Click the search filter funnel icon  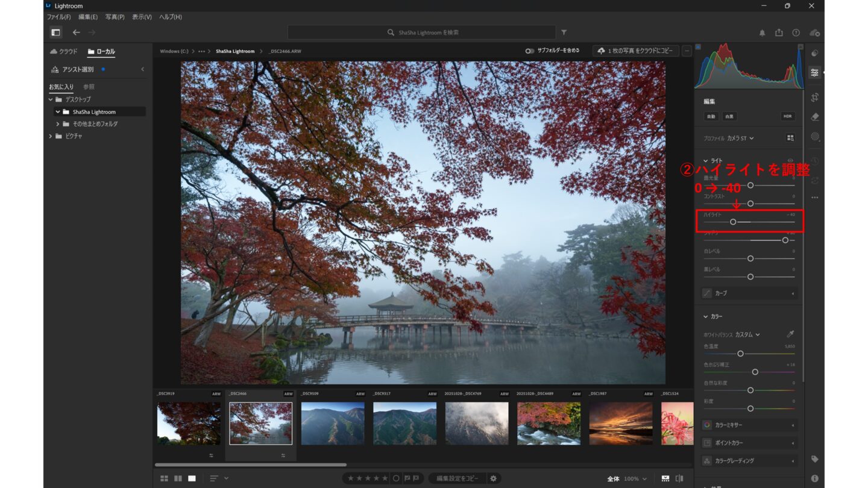[x=564, y=33]
